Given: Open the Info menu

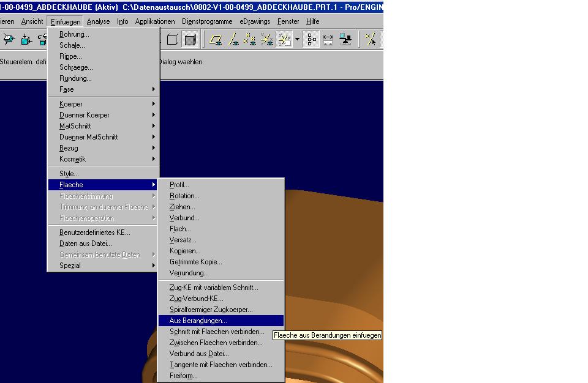Looking at the screenshot, I should (123, 21).
